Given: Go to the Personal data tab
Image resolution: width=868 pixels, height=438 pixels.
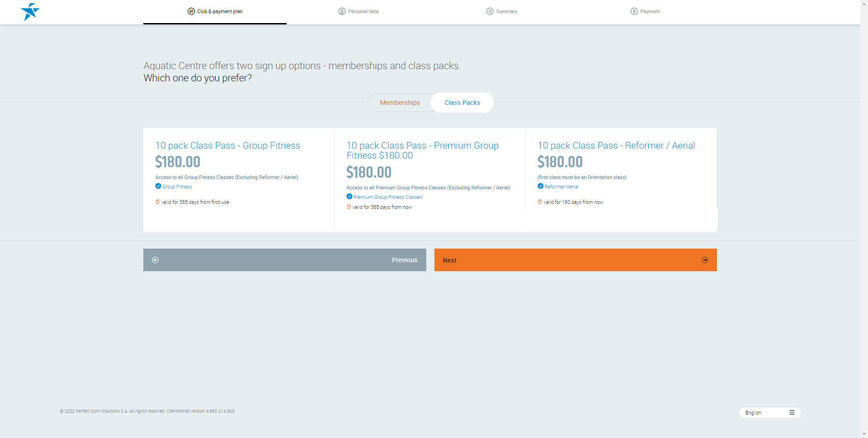Looking at the screenshot, I should 363,11.
